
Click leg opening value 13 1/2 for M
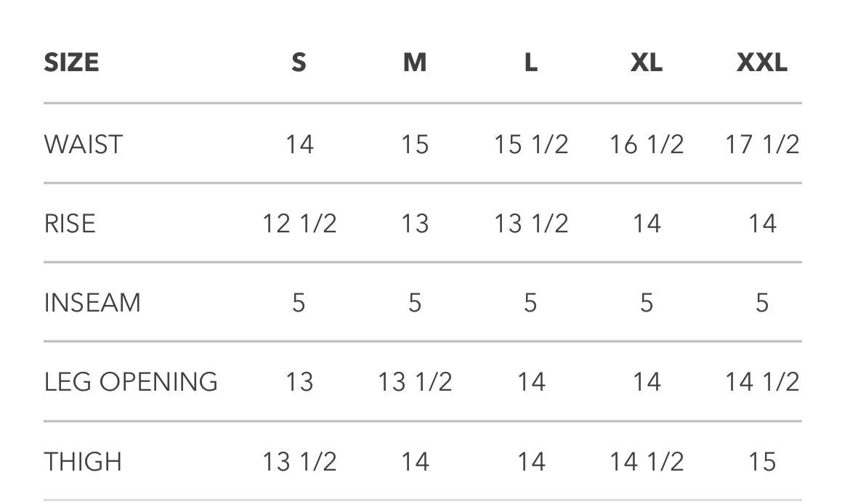pos(415,381)
